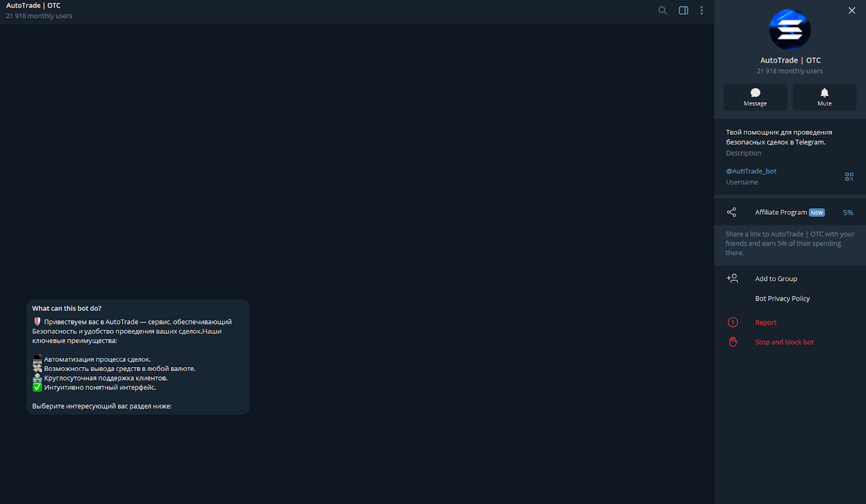Click the red Report warning icon
Screen dimensions: 866x504
733,322
